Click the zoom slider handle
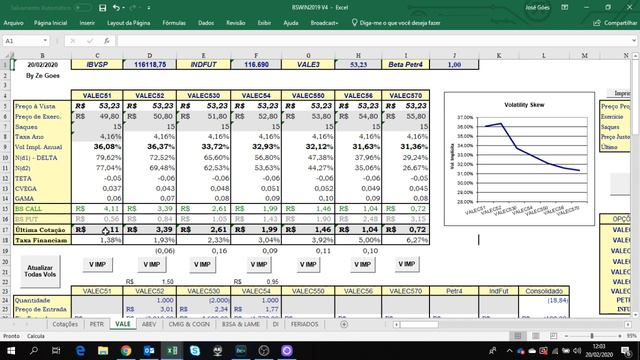The height and width of the screenshot is (360, 640). [592, 336]
